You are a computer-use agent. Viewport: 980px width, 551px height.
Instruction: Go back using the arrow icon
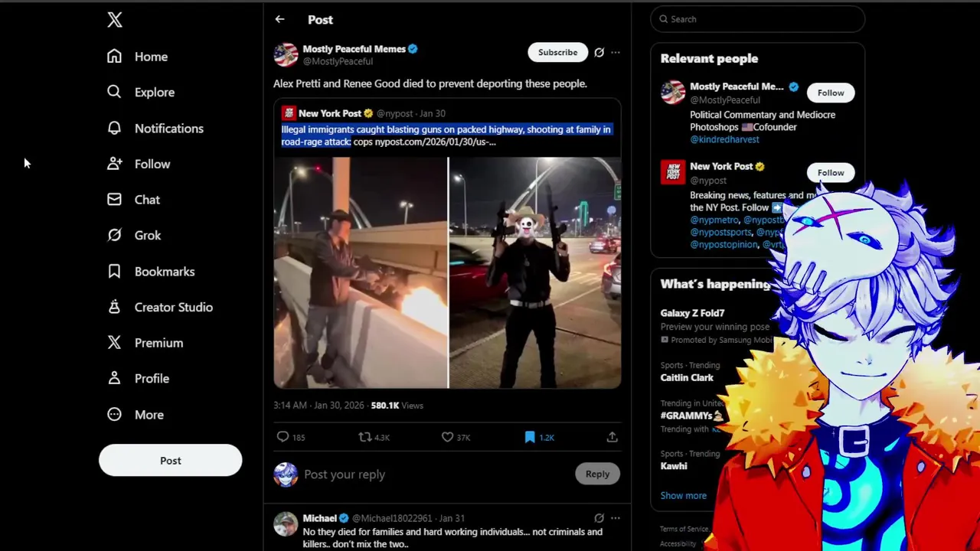click(x=279, y=19)
